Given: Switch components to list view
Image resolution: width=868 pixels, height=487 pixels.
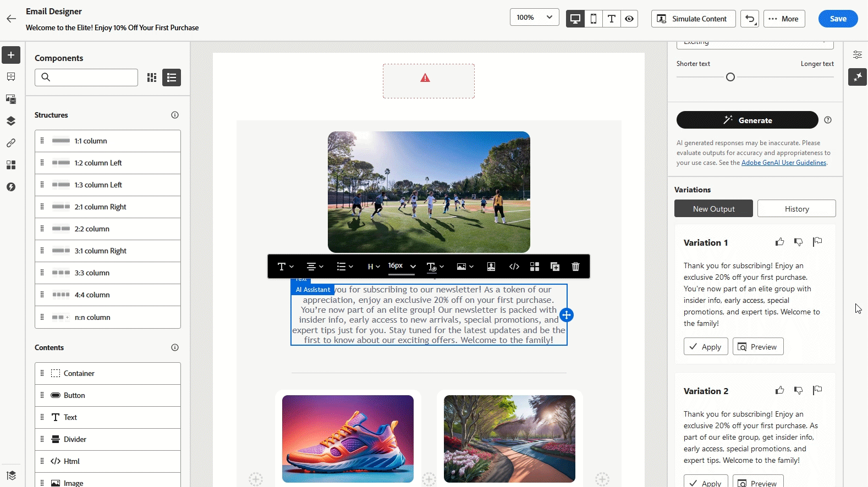Looking at the screenshot, I should pyautogui.click(x=172, y=78).
